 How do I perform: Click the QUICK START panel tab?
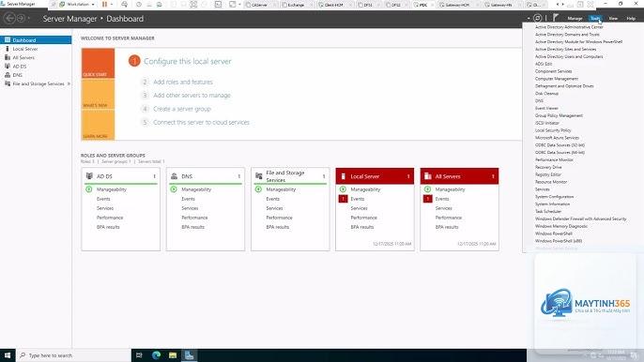(98, 63)
